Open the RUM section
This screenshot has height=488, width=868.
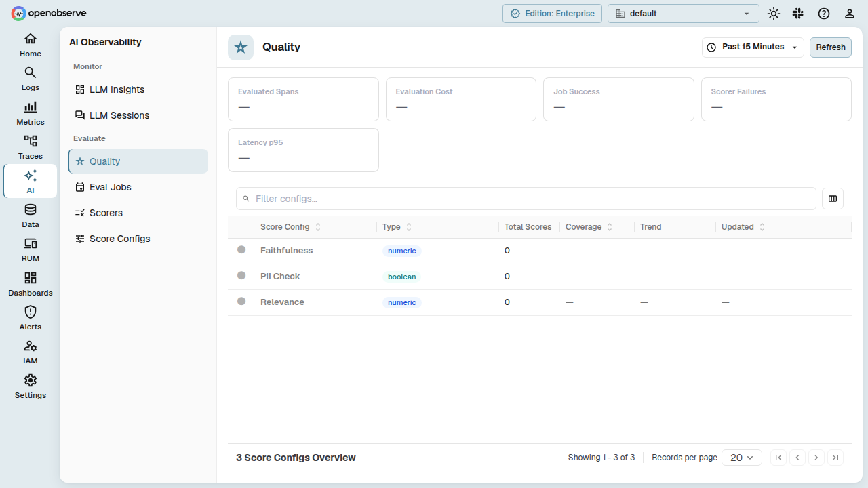(31, 249)
